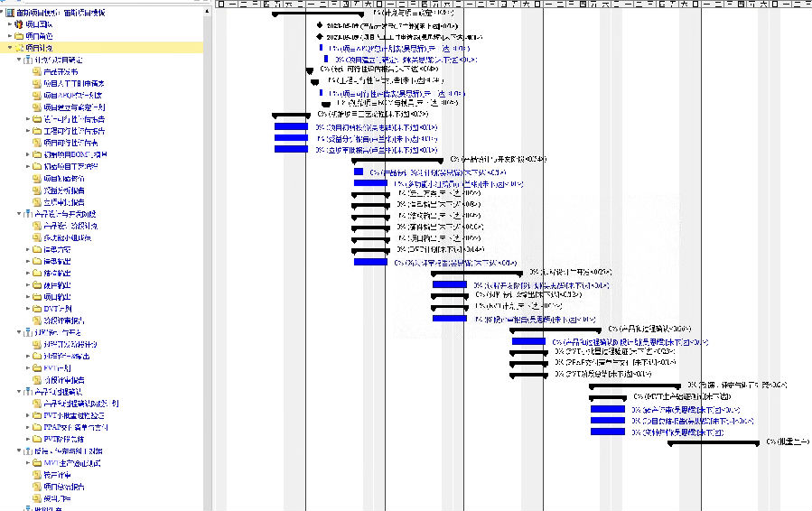Select the PVT阶段总结 row

[x=64, y=439]
